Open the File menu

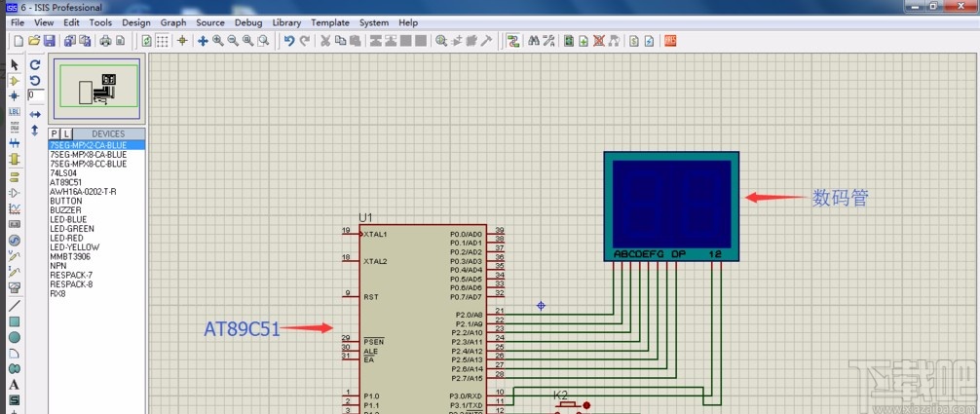pos(18,22)
